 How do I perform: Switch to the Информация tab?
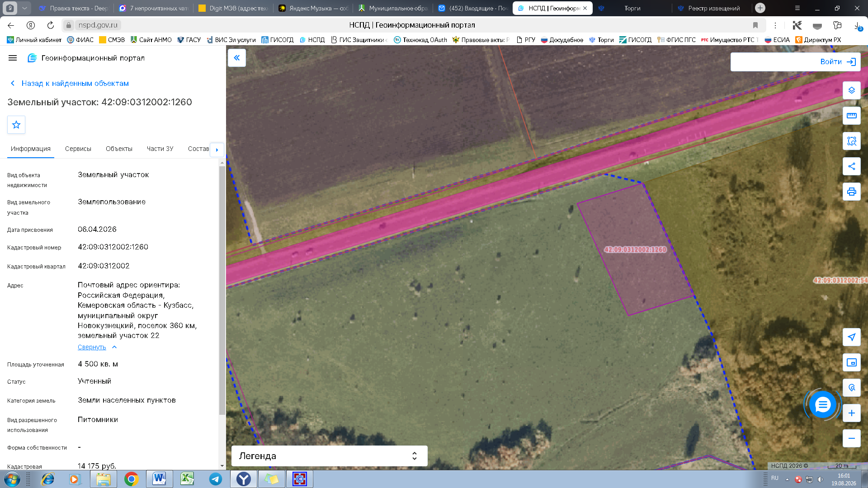coord(31,149)
